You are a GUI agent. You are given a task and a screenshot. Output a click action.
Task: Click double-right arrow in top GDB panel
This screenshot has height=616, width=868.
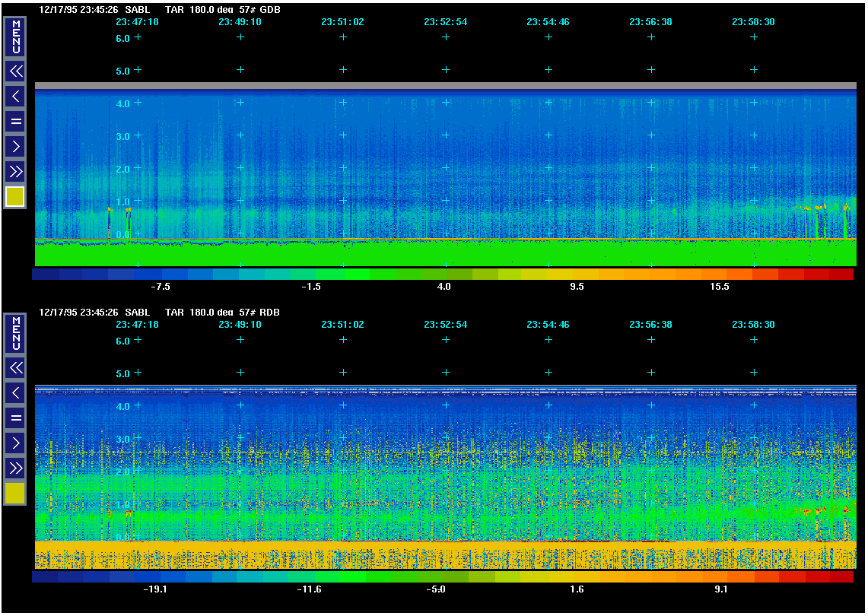[15, 171]
